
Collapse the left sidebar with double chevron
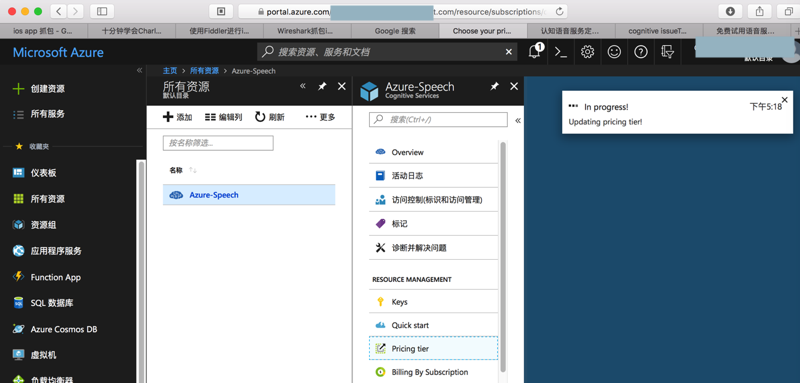click(139, 70)
